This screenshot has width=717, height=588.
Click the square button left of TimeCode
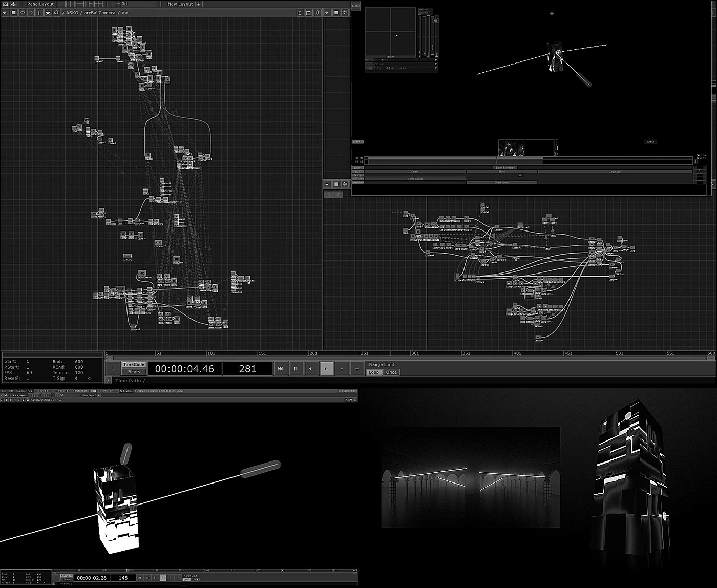(x=113, y=368)
